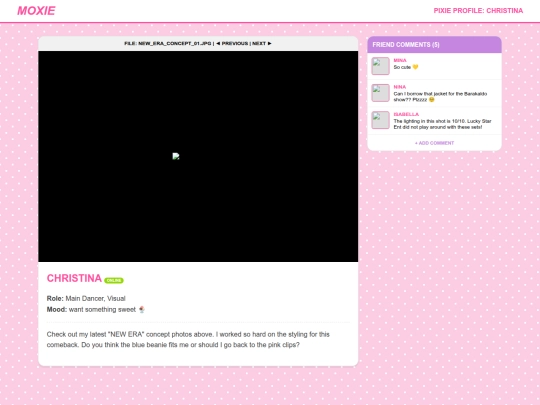Click the Online status badge

tap(114, 280)
